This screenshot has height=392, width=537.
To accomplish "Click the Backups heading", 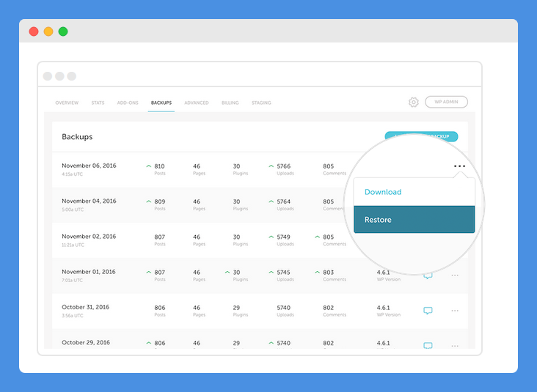I will tap(77, 137).
